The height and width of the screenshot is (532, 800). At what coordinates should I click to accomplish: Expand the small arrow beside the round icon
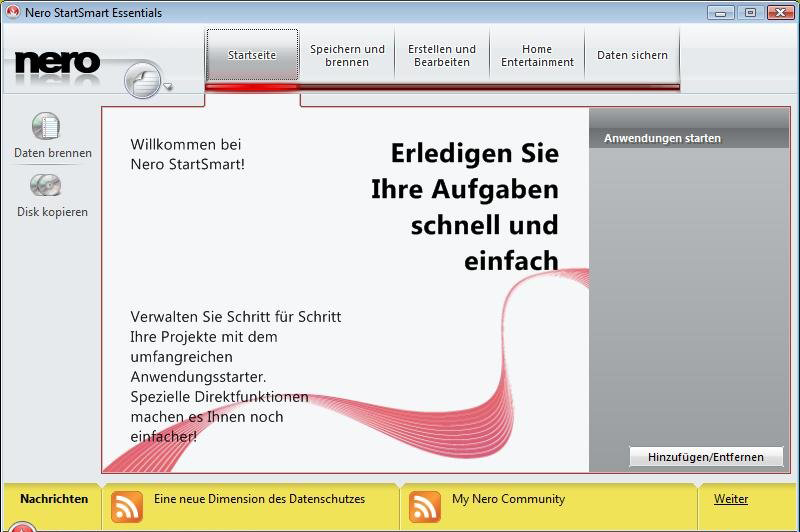point(168,87)
